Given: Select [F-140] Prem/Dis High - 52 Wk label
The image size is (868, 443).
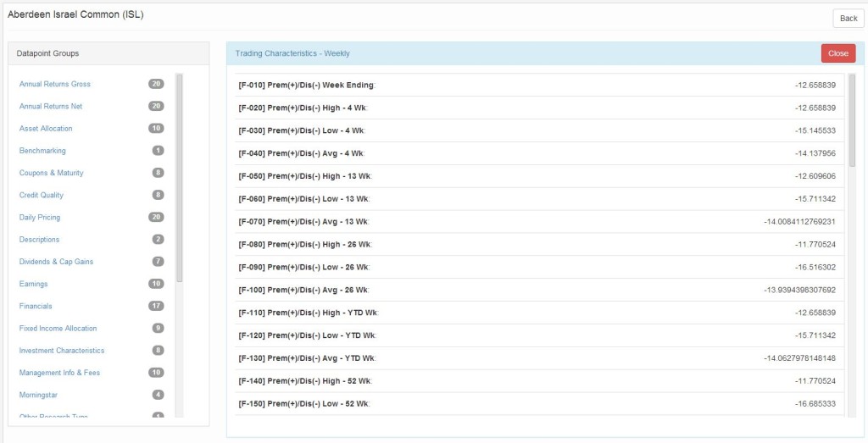Looking at the screenshot, I should (305, 381).
